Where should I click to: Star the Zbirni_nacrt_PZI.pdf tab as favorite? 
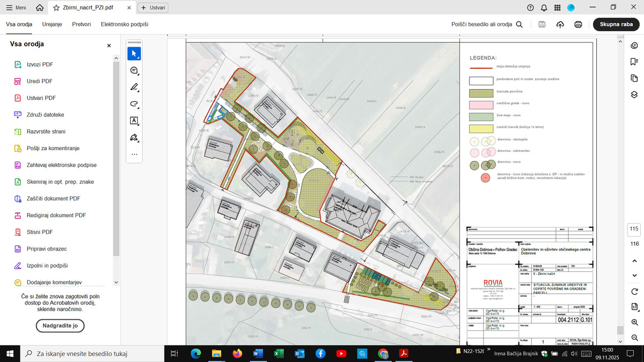(x=56, y=8)
